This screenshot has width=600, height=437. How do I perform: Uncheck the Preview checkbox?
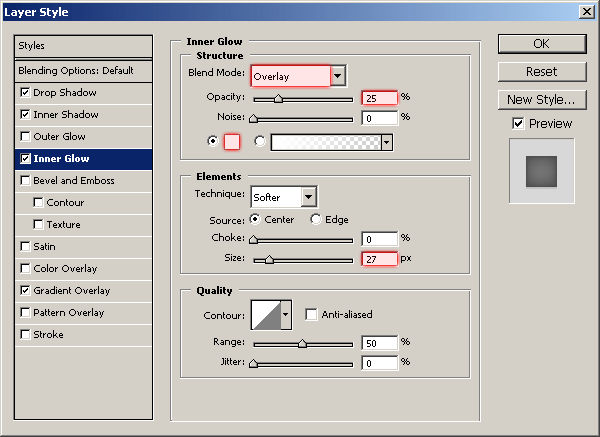pyautogui.click(x=517, y=124)
